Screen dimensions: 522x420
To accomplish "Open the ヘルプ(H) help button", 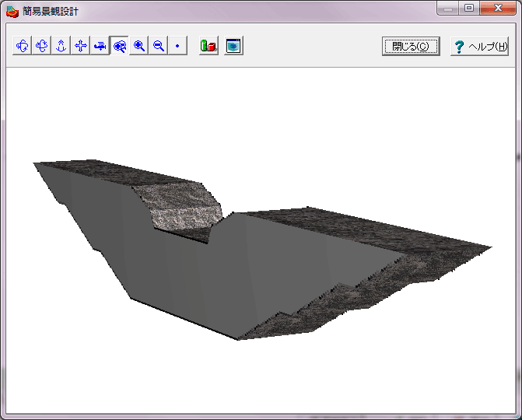I will (479, 46).
